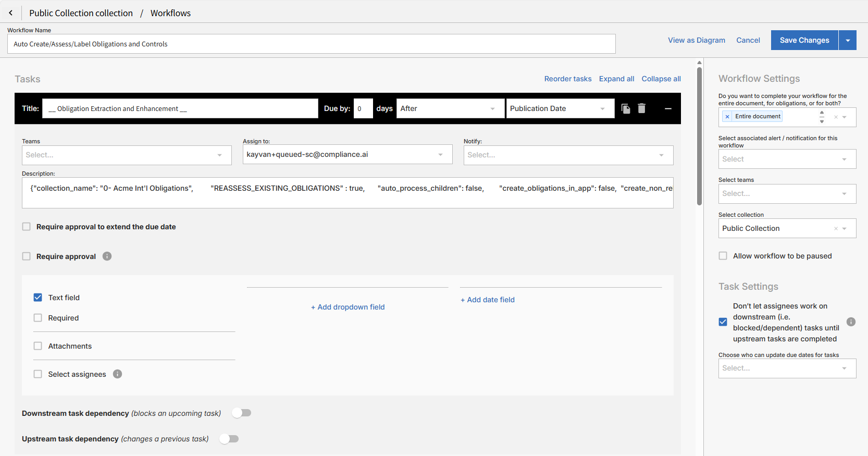868x456 pixels.
Task: Uncheck the Text field checkbox
Action: tap(38, 298)
